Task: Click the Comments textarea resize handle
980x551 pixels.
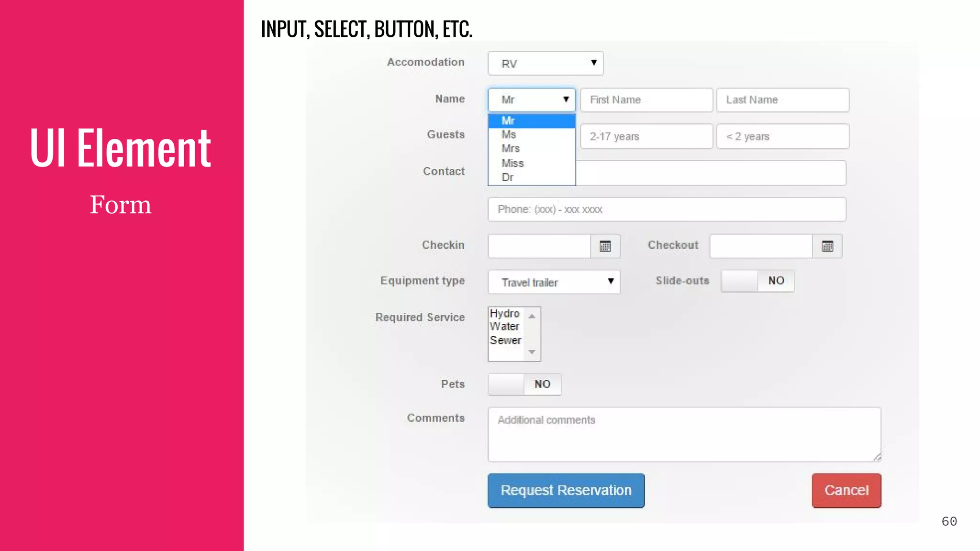Action: (x=877, y=457)
